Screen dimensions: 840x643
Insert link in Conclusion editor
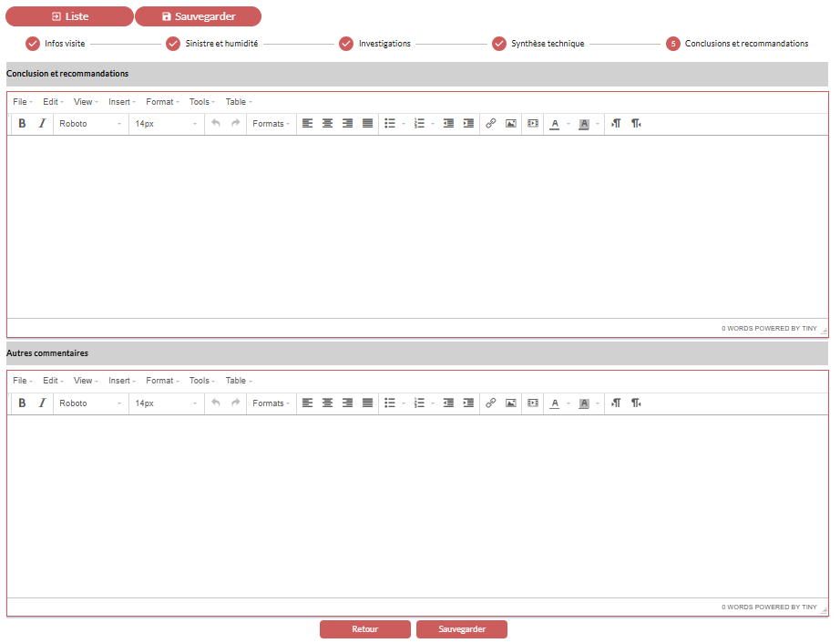[491, 124]
